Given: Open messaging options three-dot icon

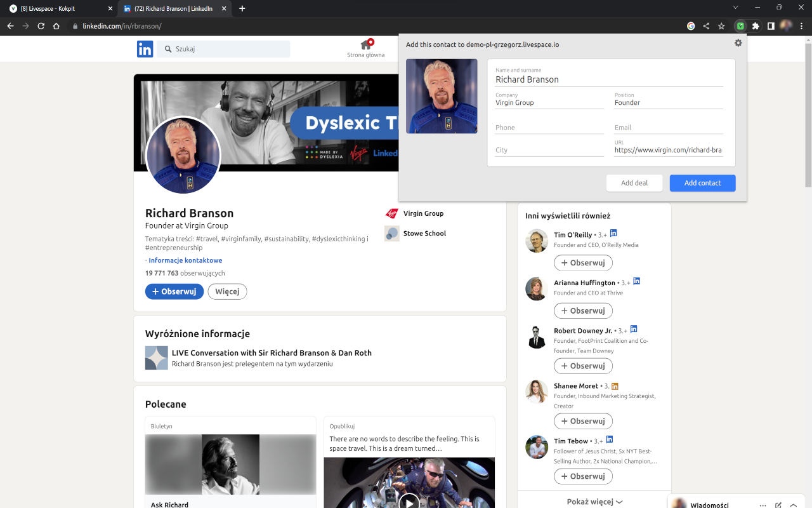Looking at the screenshot, I should coord(763,505).
